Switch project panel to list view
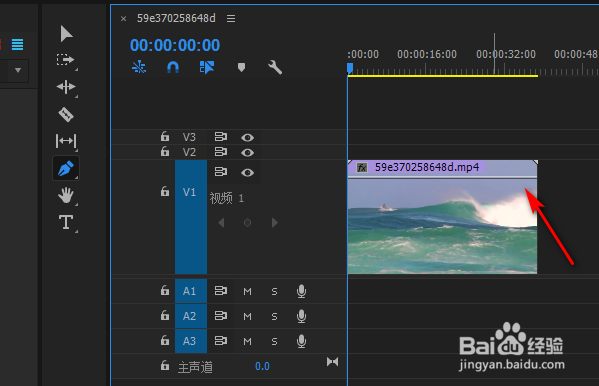The image size is (599, 386). point(17,45)
